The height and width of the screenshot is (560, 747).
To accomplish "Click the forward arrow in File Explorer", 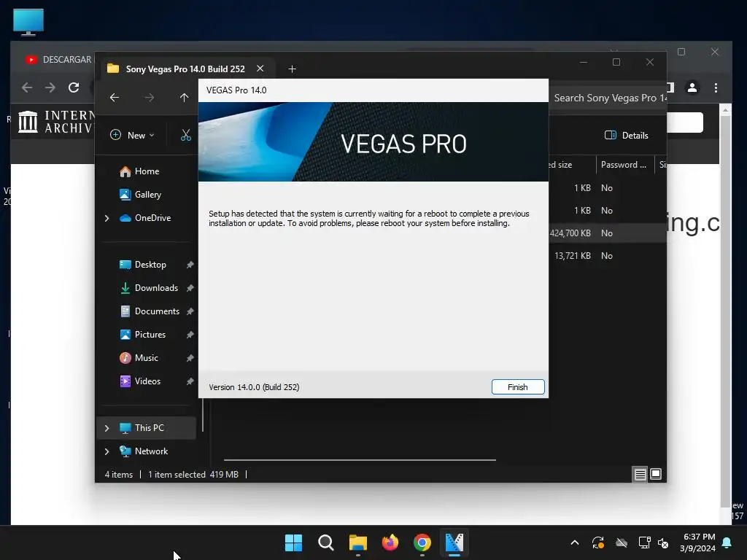I will [x=150, y=98].
